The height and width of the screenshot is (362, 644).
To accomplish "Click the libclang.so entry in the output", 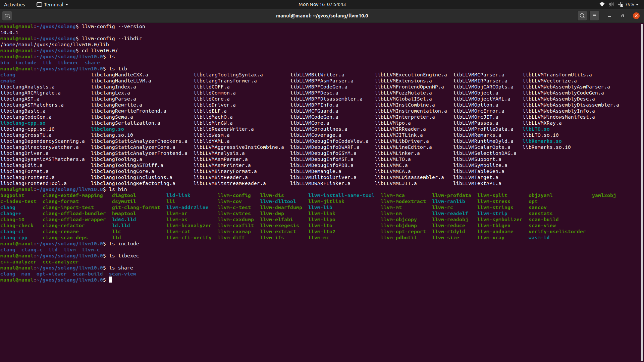I will 107,129.
